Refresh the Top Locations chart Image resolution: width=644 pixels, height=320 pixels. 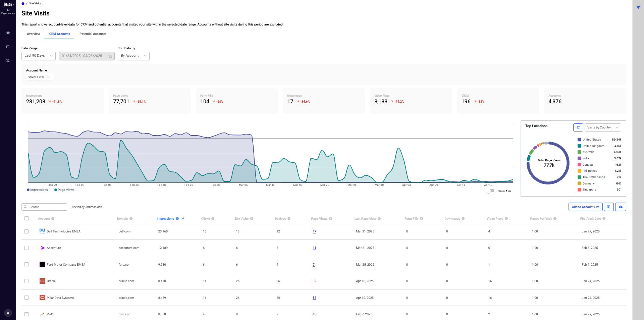(578, 127)
